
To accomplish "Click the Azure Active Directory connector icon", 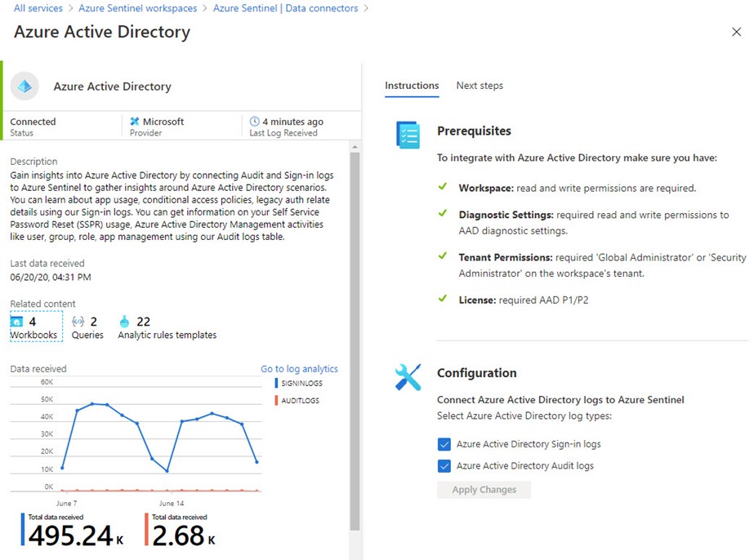I will (x=25, y=86).
